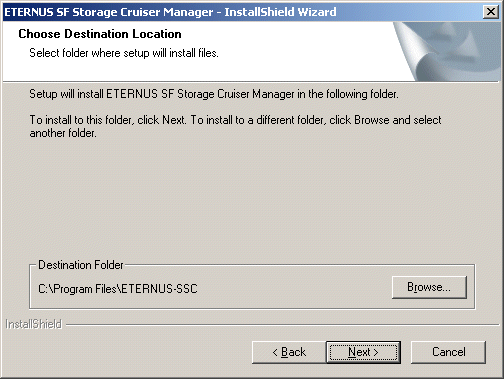Viewport: 504px width, 379px height.
Task: Close the InstallShield Wizard window
Action: coord(491,12)
